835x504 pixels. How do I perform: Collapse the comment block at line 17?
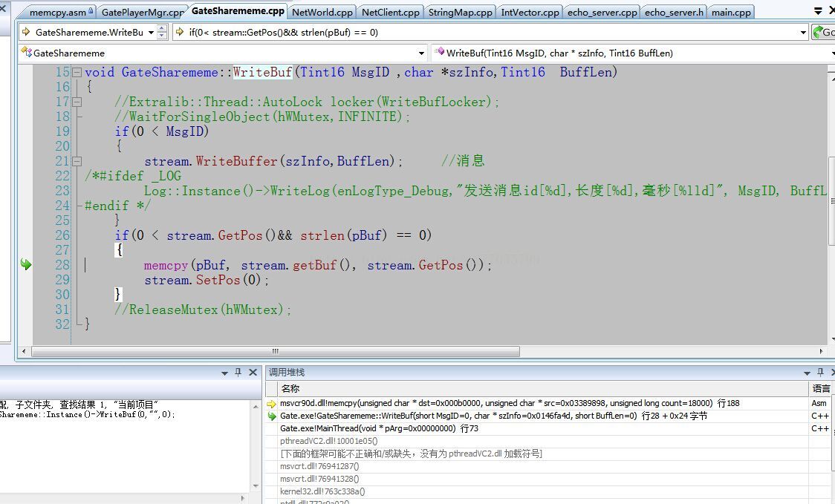(x=77, y=102)
